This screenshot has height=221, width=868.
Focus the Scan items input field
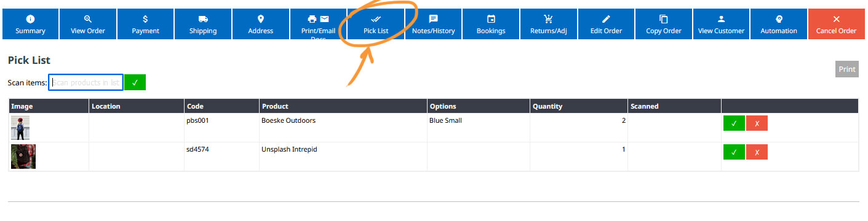tap(86, 82)
